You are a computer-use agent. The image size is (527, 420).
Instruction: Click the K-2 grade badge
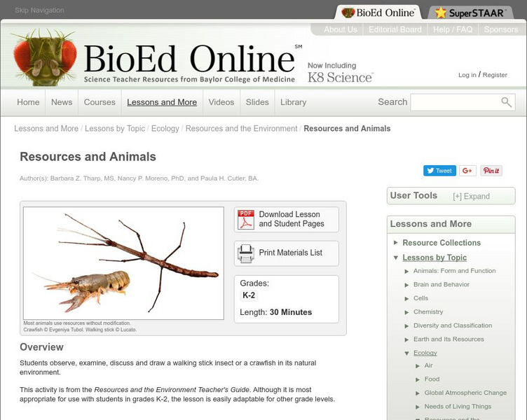tap(249, 295)
